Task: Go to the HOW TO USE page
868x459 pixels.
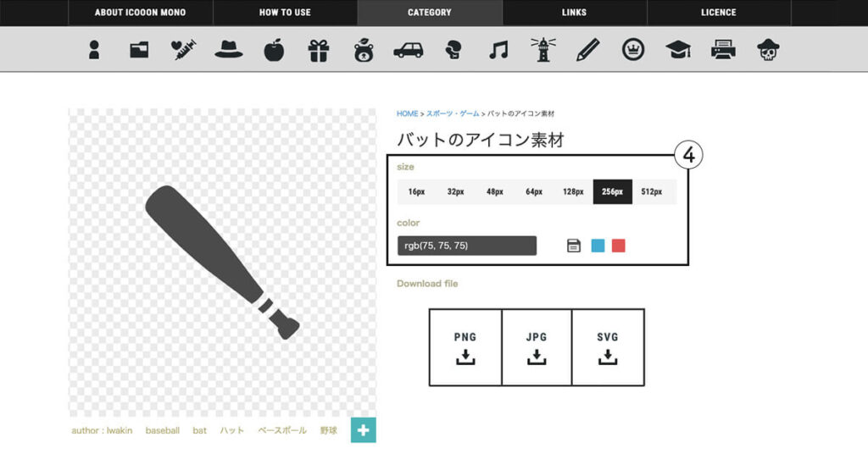Action: (285, 13)
